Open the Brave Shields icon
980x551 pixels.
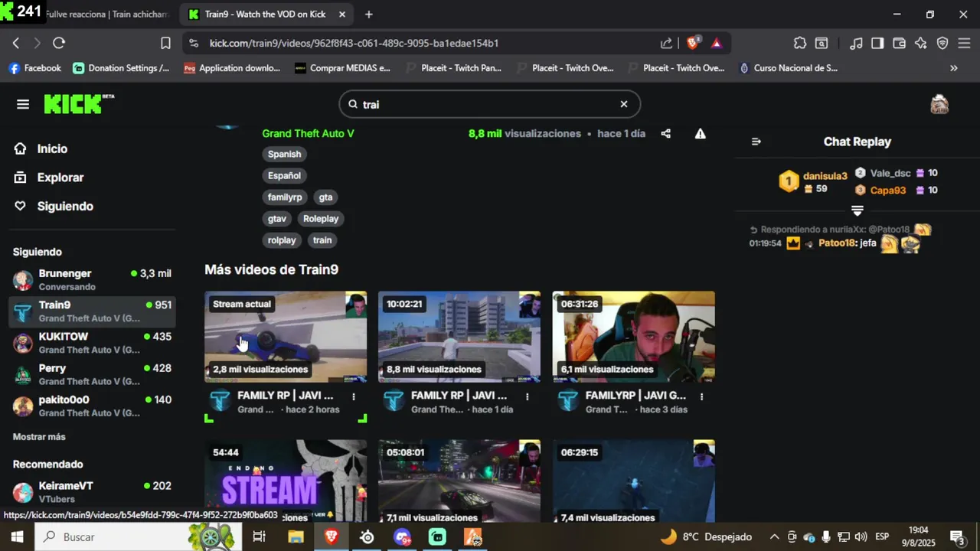tap(692, 43)
